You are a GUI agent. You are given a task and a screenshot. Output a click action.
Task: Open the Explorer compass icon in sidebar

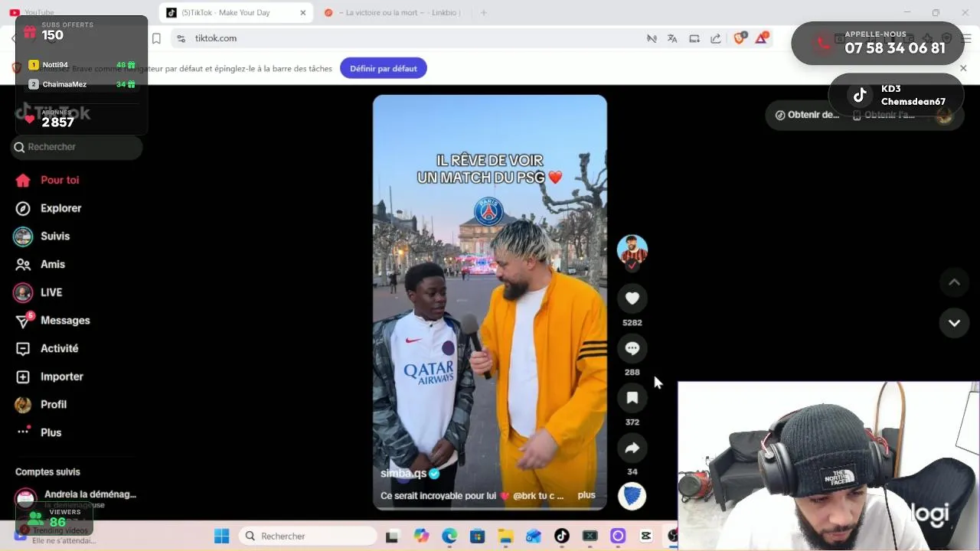(23, 208)
